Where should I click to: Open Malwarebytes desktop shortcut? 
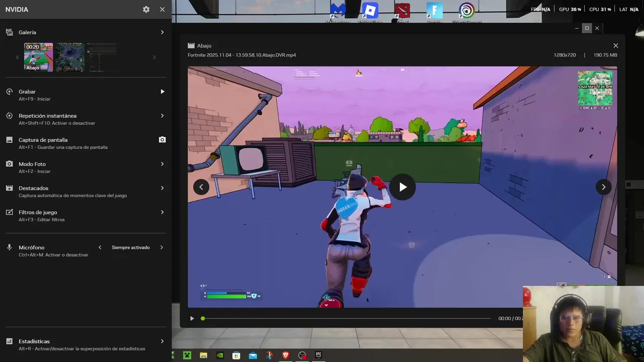[338, 12]
